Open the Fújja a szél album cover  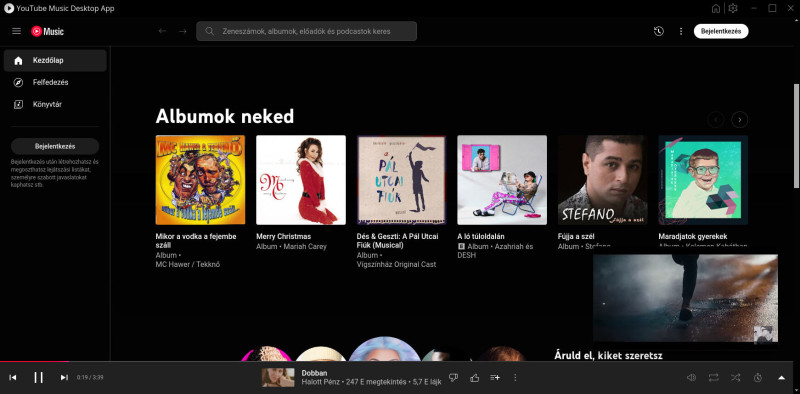point(603,180)
